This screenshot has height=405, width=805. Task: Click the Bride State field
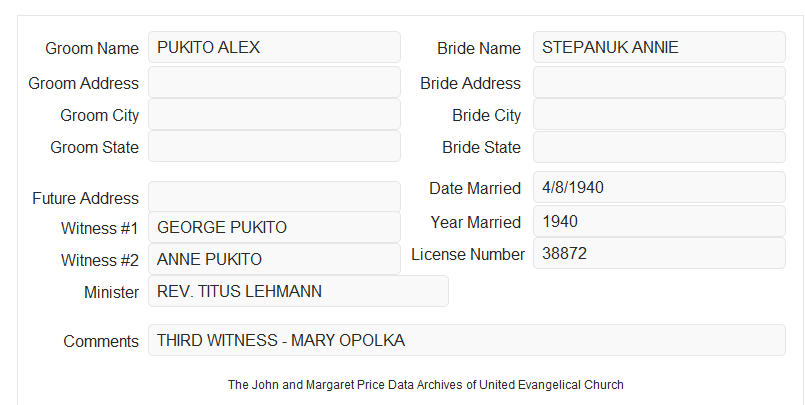[659, 147]
